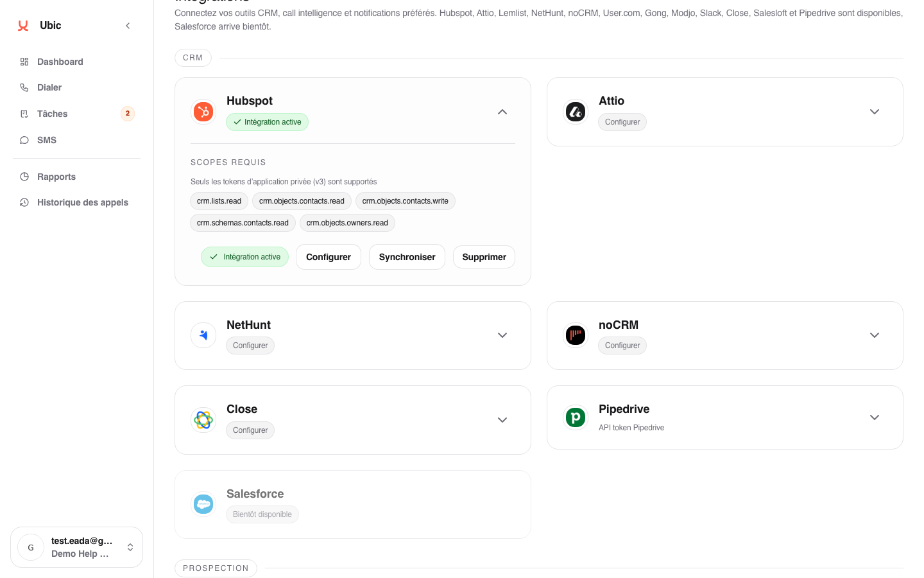
Task: Click the Attio logo icon
Action: point(576,112)
